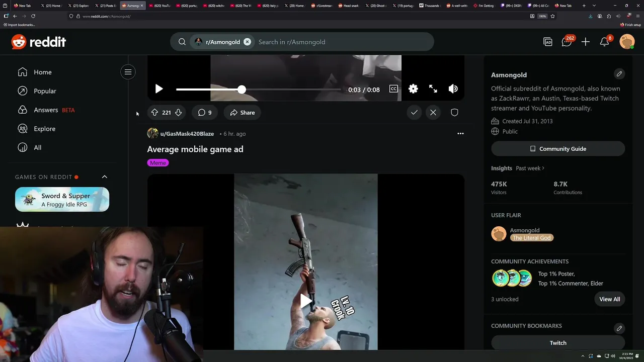Approve the post with checkmark
This screenshot has width=644, height=362.
(x=414, y=113)
